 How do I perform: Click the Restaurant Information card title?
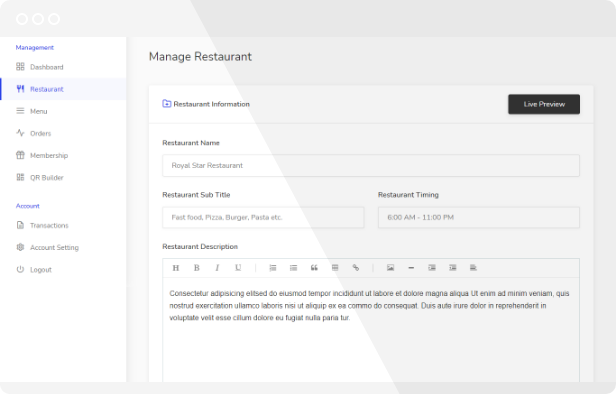tap(211, 104)
